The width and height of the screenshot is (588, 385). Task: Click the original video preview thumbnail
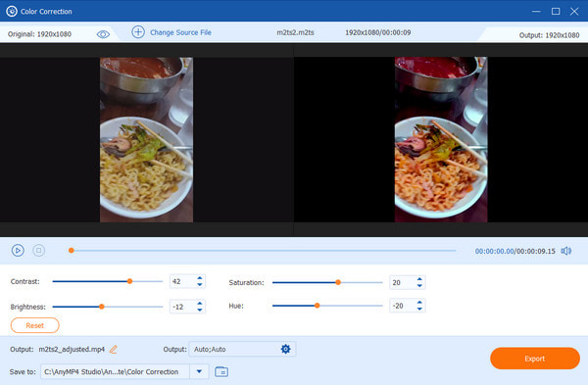pos(147,139)
